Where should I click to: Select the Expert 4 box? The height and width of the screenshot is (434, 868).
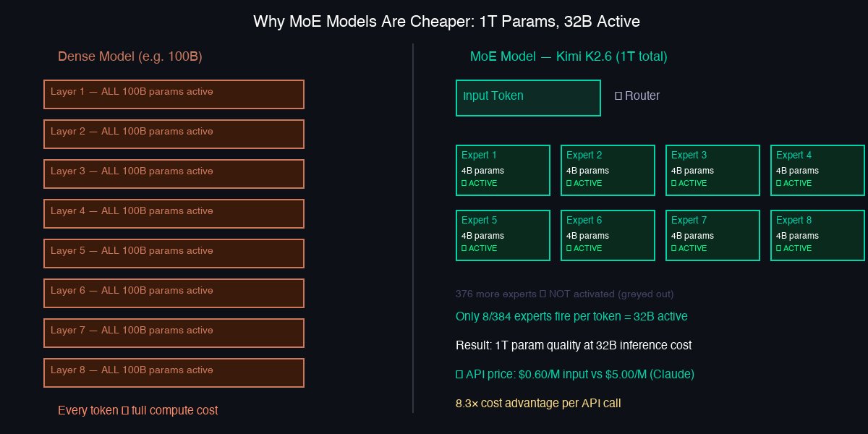tap(817, 170)
